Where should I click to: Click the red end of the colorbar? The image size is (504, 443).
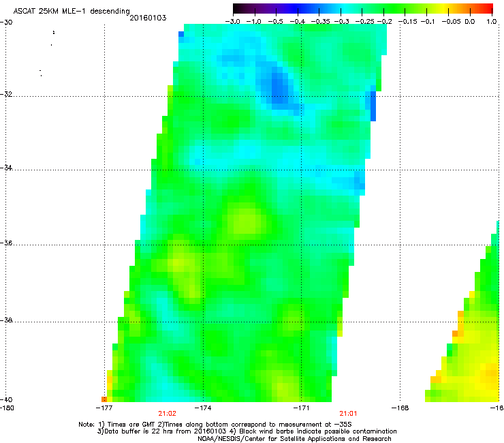tap(488, 9)
